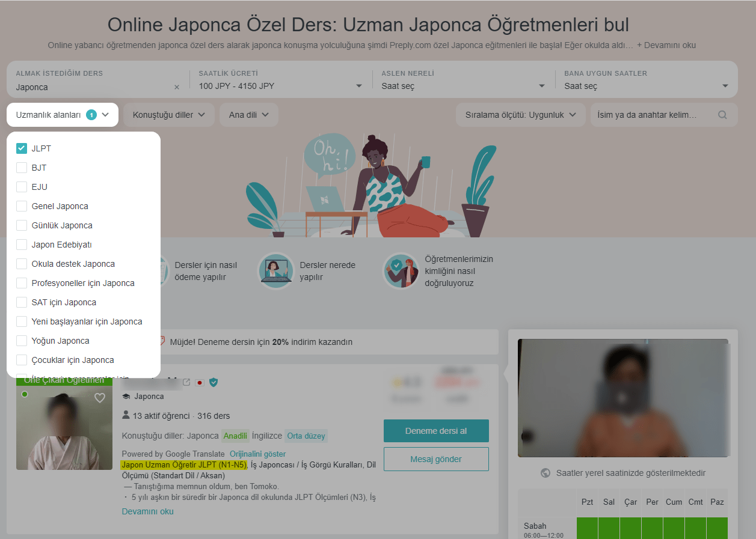Enable Okula destek Japonca filter
This screenshot has width=756, height=539.
point(22,264)
